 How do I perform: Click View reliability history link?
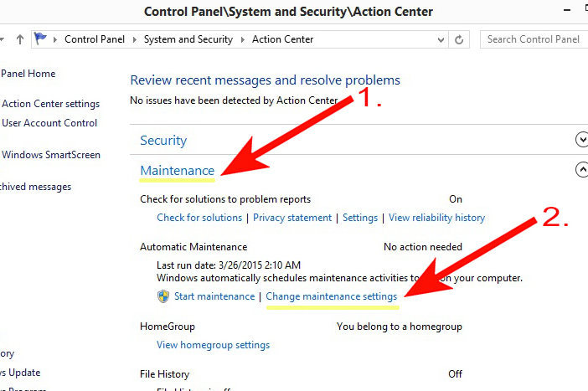click(436, 218)
